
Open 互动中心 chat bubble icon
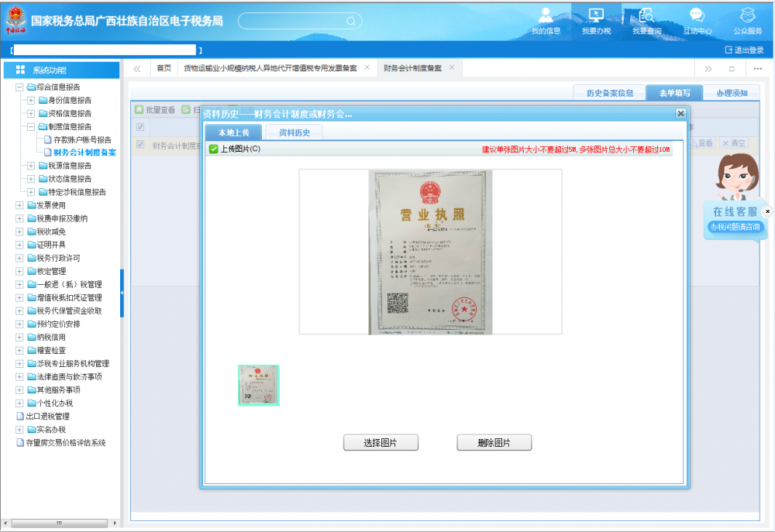[x=697, y=15]
